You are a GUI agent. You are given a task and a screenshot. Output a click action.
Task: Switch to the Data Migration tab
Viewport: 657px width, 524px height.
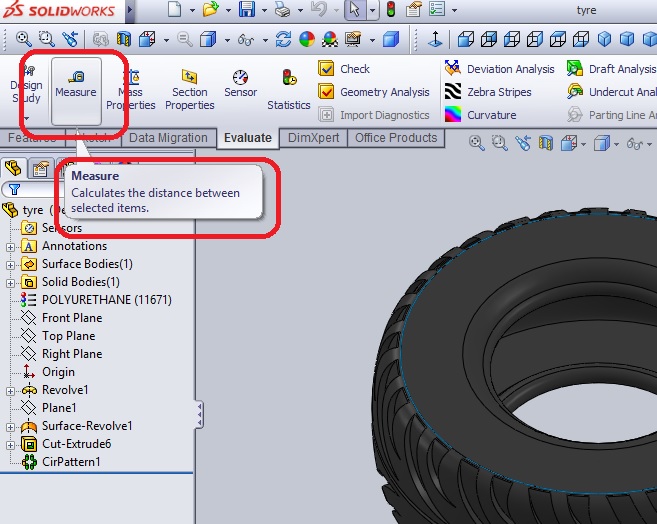tap(168, 138)
